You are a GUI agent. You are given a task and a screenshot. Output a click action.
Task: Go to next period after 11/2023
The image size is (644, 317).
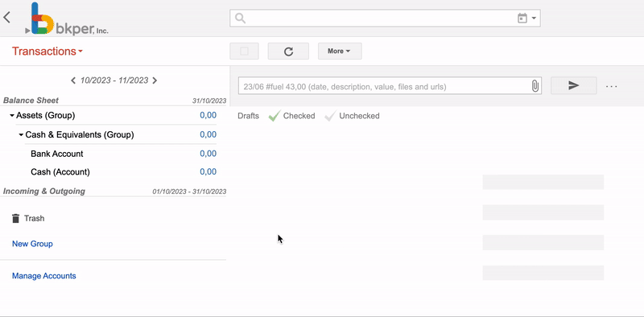(155, 80)
